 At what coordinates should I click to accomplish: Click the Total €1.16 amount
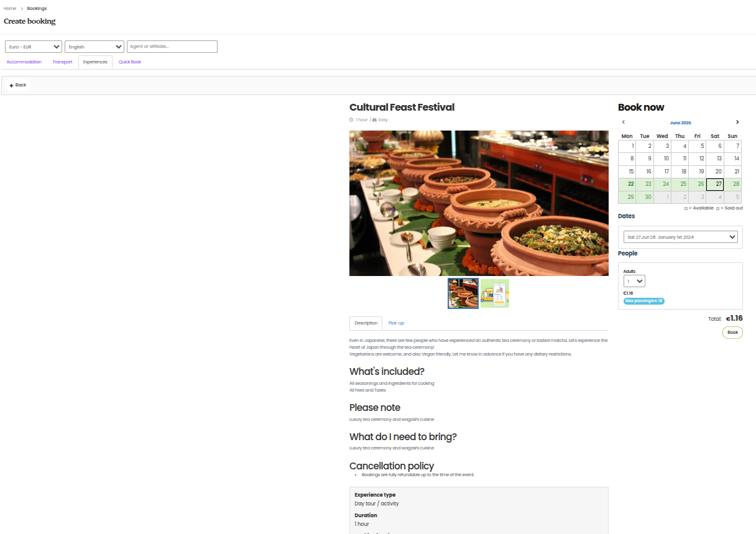coord(734,318)
